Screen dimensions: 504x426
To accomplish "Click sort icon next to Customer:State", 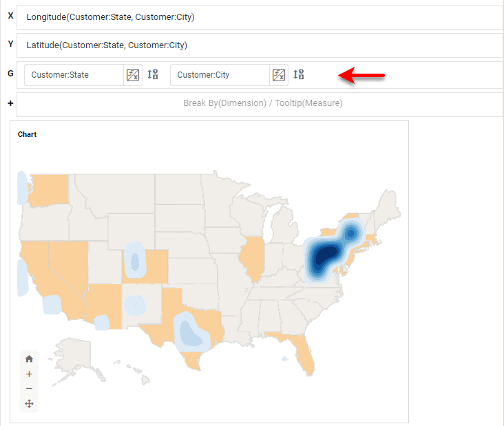I will pyautogui.click(x=153, y=75).
